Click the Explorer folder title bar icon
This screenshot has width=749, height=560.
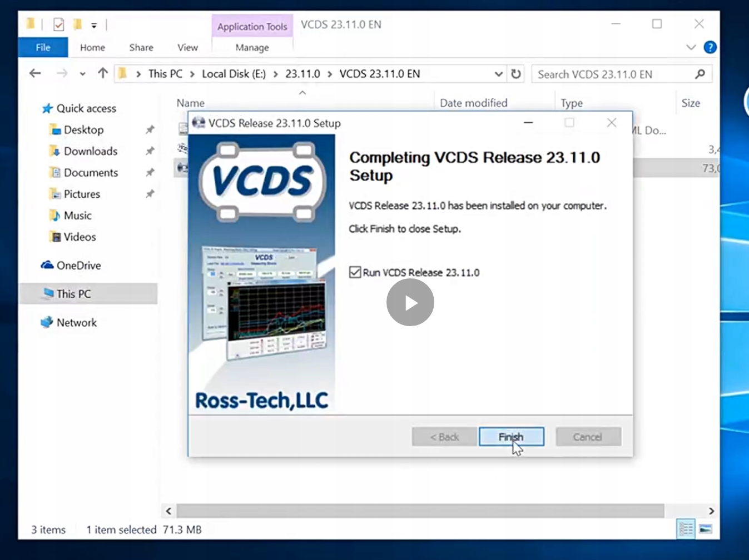[30, 24]
